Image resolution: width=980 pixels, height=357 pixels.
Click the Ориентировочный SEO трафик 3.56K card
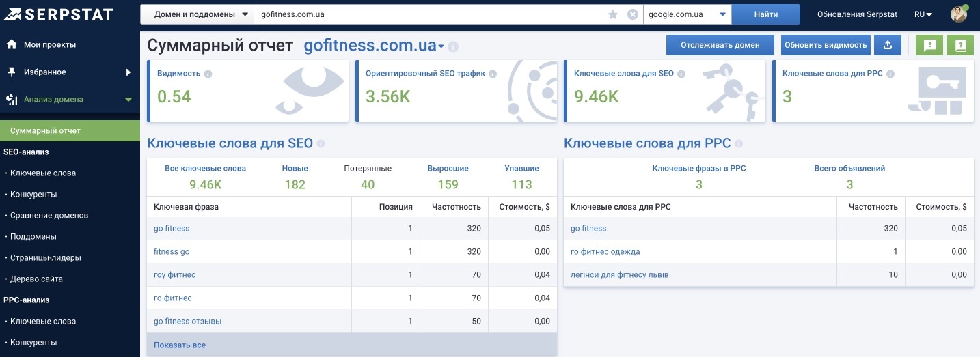pos(457,91)
